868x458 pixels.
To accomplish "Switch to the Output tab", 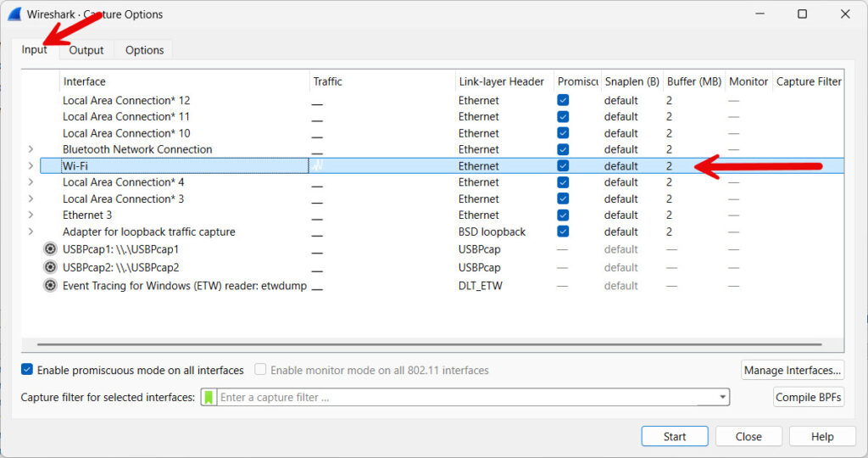I will [x=86, y=50].
